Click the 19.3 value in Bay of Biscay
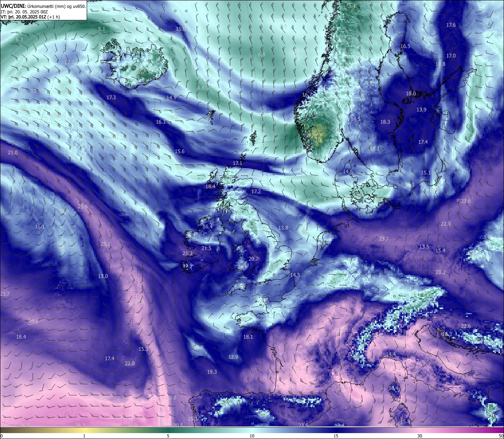This screenshot has height=439, width=504. (x=212, y=372)
